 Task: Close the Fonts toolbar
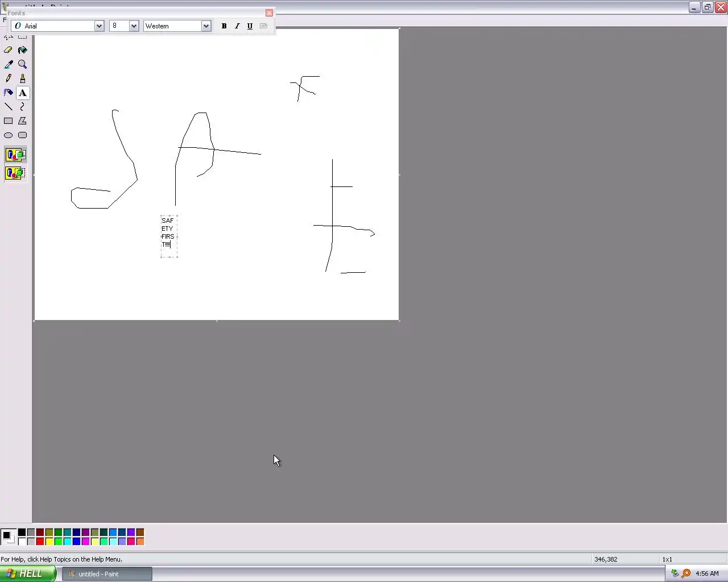point(269,13)
